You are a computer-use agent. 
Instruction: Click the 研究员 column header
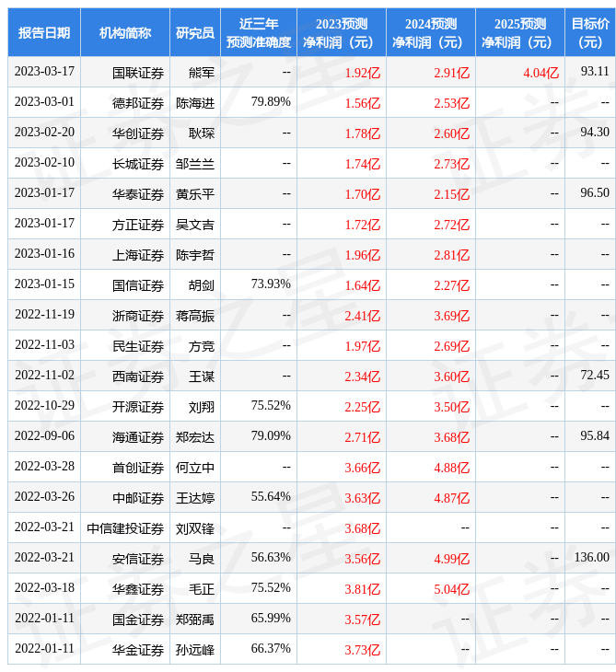click(195, 32)
